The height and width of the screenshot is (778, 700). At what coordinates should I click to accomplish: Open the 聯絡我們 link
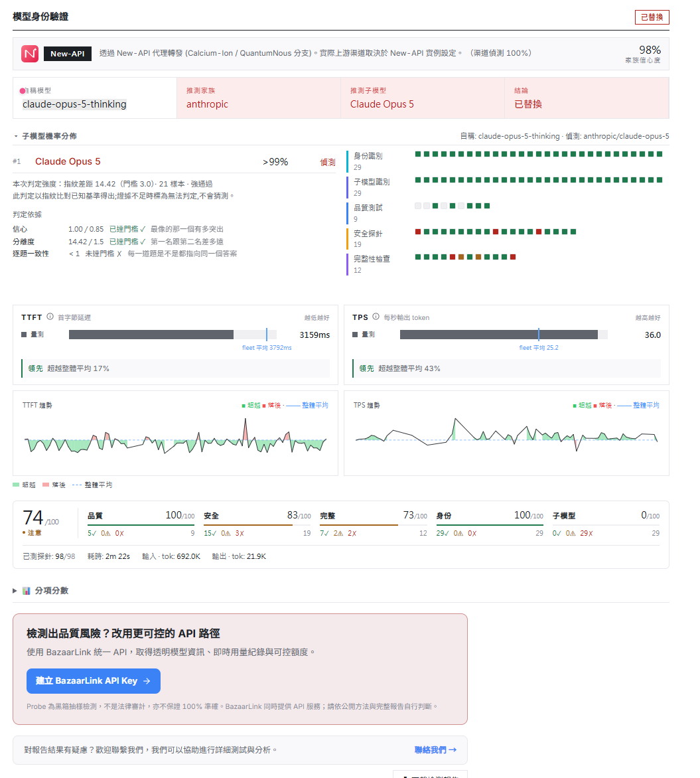tap(435, 749)
